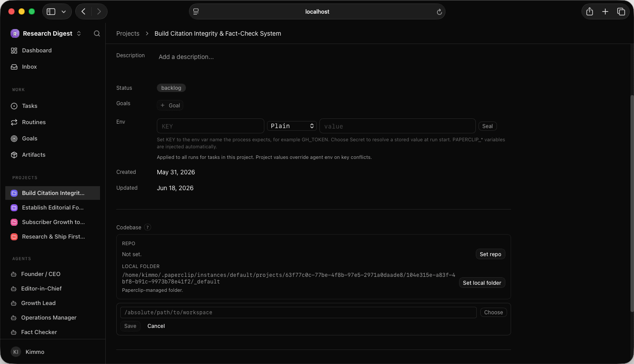
Task: Click the Fact Checker agent bot icon
Action: (14, 332)
